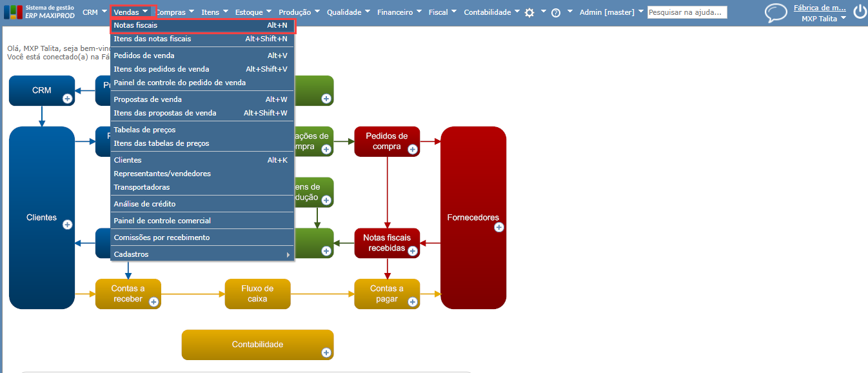Select Itens dos pedidos de venda
The width and height of the screenshot is (868, 373).
coord(202,69)
